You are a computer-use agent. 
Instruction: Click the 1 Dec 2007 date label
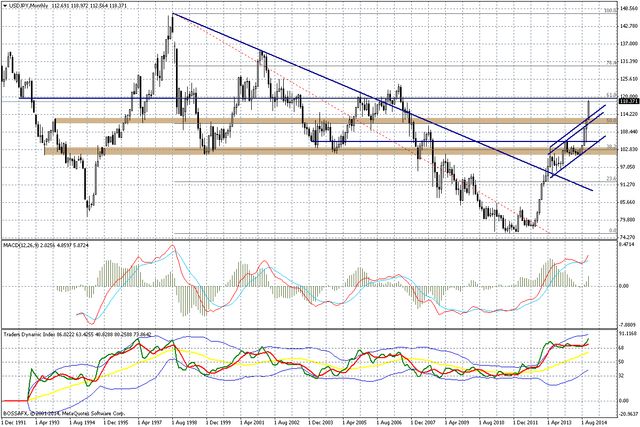[x=423, y=422]
